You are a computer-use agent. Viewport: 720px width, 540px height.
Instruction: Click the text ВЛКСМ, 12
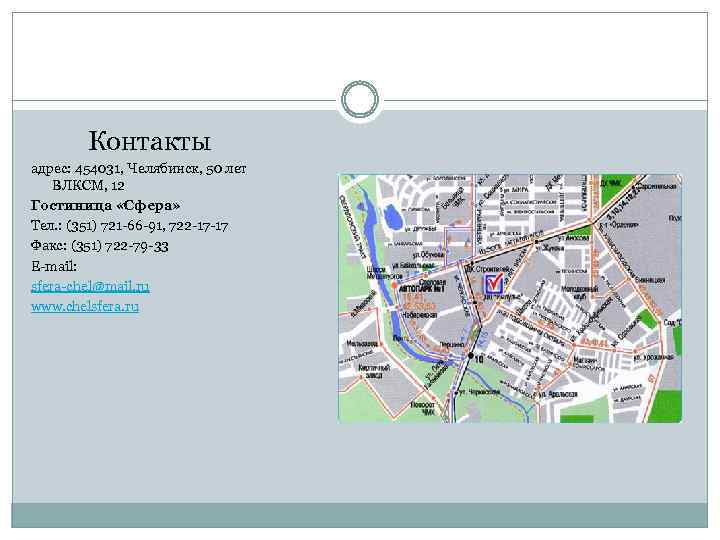click(88, 186)
